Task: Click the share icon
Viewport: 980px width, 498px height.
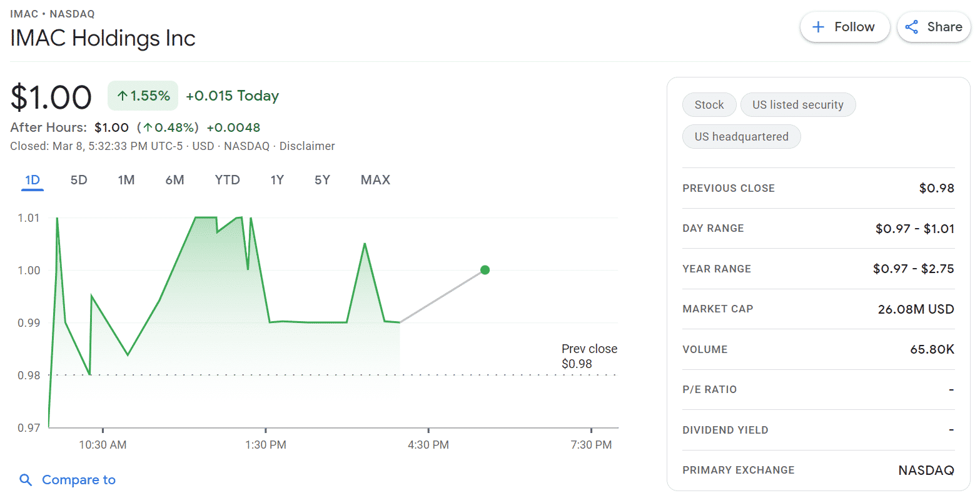Action: click(912, 27)
